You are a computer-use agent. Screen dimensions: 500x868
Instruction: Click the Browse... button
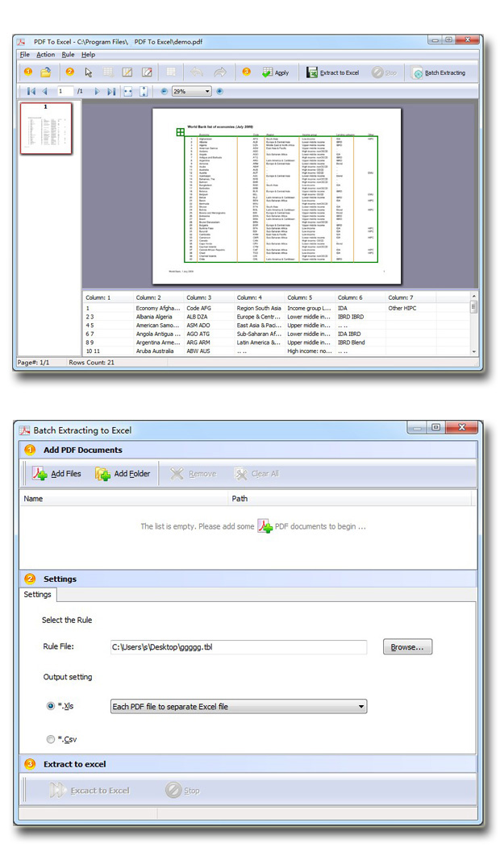click(407, 646)
